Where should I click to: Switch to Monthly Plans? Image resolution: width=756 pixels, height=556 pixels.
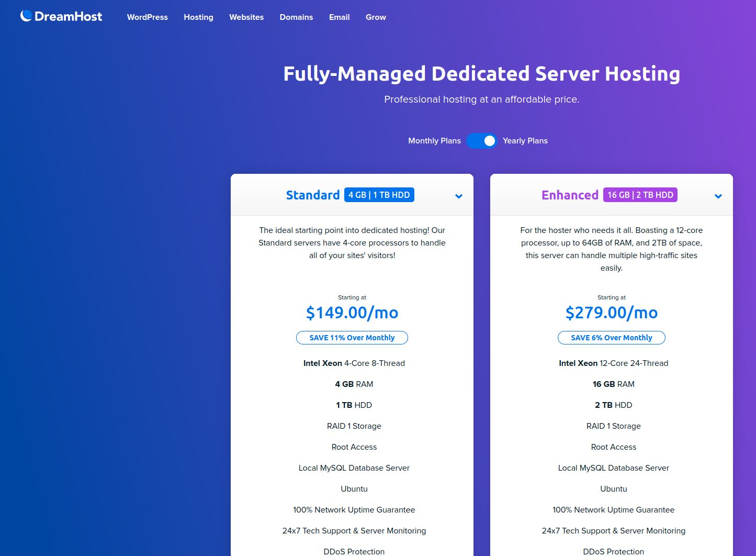(x=434, y=141)
